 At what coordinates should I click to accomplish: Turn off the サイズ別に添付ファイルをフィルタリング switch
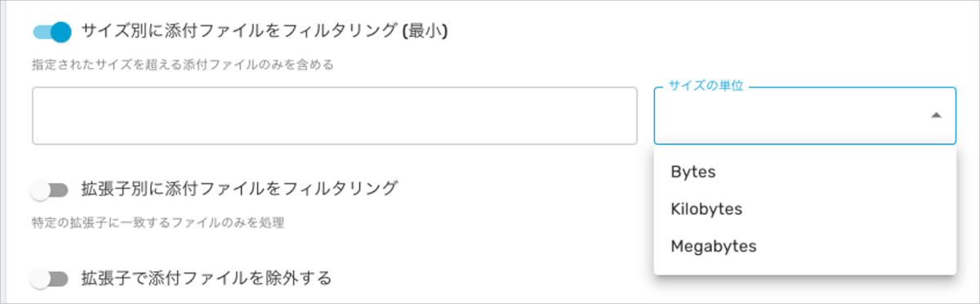tap(52, 32)
